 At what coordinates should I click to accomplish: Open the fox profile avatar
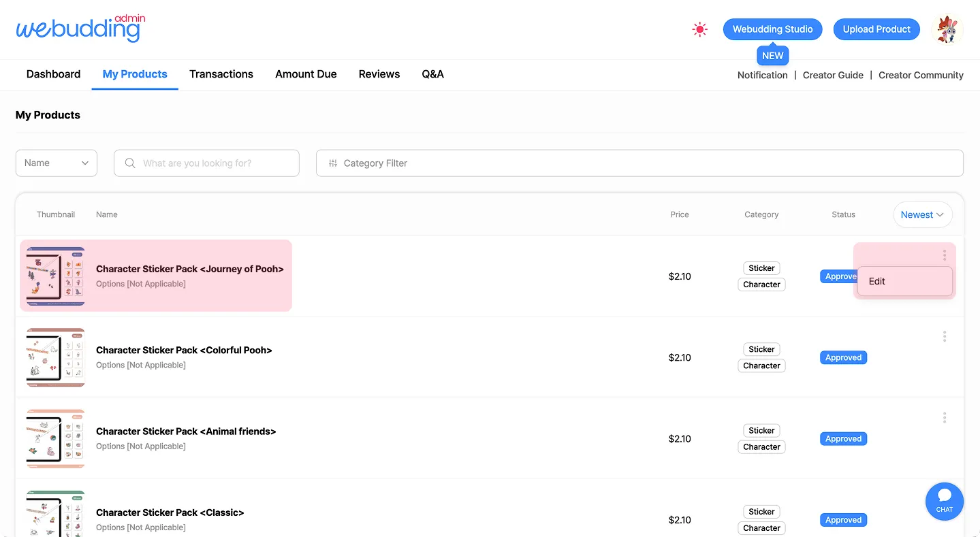coord(947,29)
